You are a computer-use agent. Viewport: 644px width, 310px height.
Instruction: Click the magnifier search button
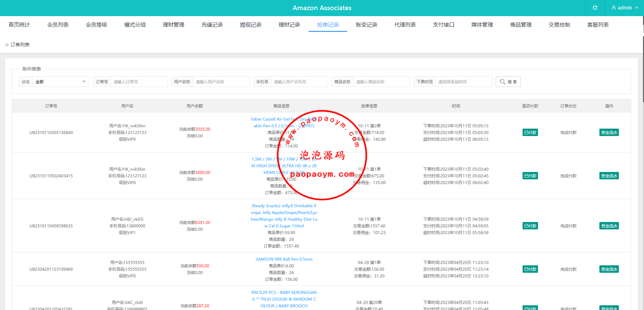click(508, 82)
